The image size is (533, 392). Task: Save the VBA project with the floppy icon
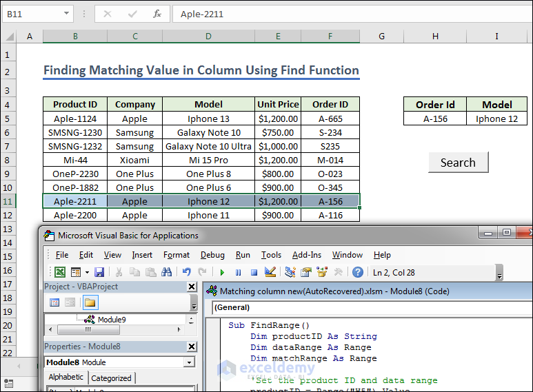(99, 272)
